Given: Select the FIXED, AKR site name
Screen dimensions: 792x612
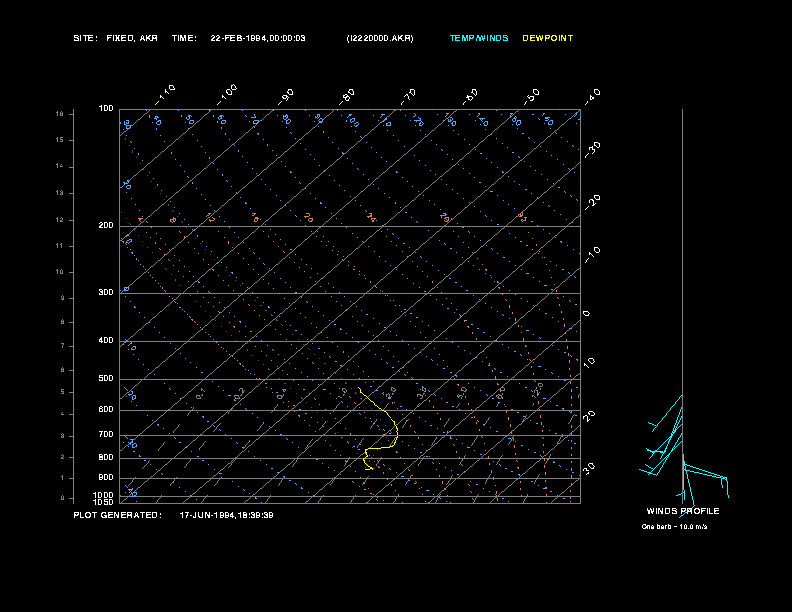Looking at the screenshot, I should 132,38.
